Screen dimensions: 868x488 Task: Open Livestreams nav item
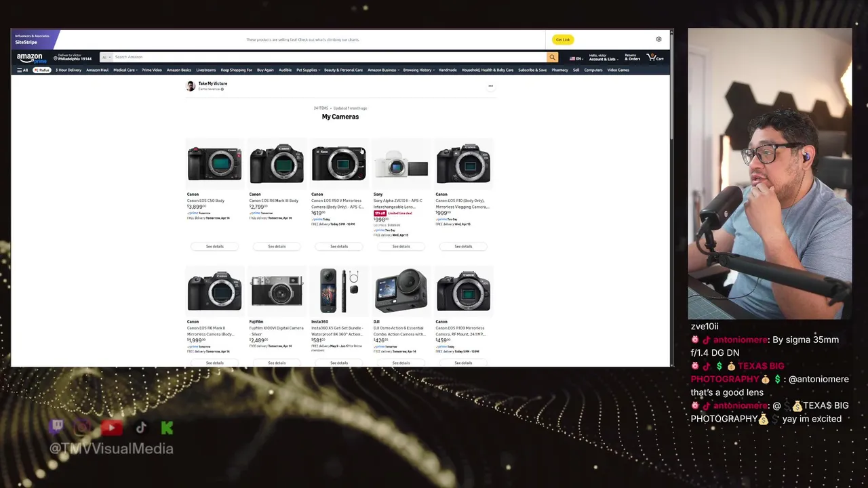point(205,70)
